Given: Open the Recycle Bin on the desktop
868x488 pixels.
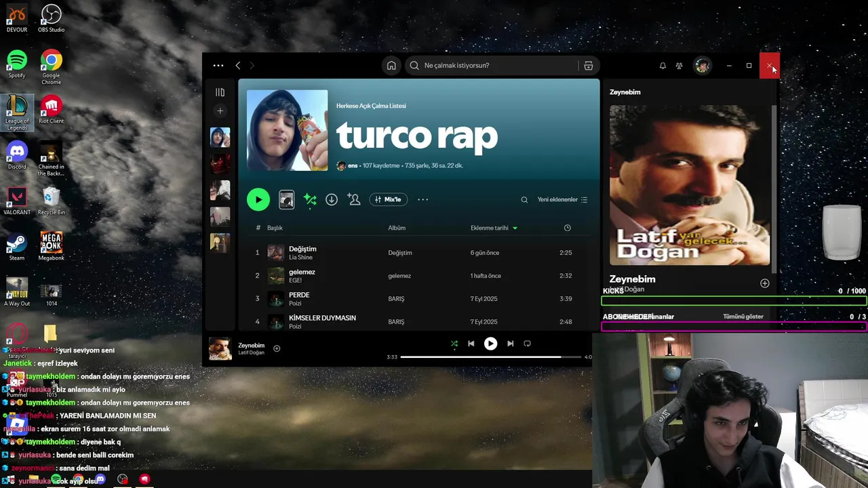Looking at the screenshot, I should (x=51, y=201).
